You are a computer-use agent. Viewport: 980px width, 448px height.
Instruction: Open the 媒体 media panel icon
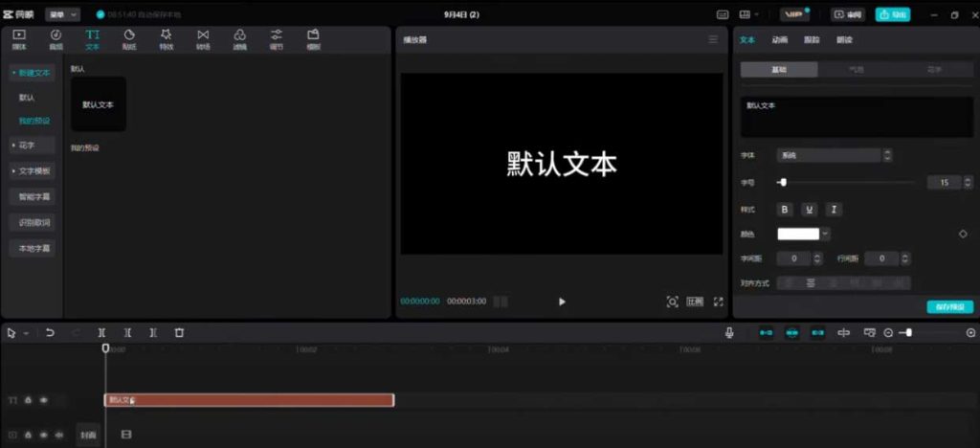[19, 39]
